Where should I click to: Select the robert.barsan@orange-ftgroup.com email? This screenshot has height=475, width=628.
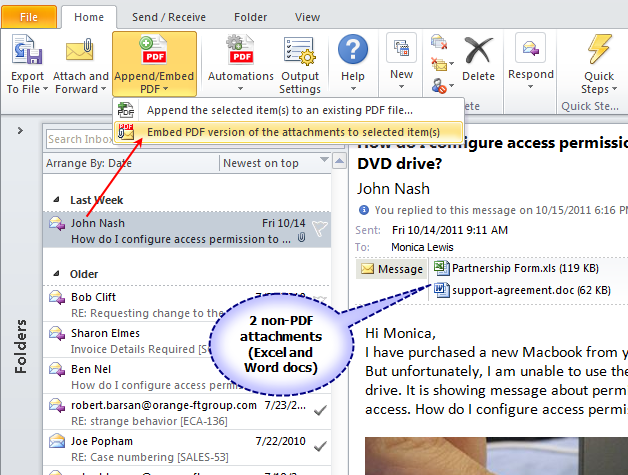pos(187,412)
